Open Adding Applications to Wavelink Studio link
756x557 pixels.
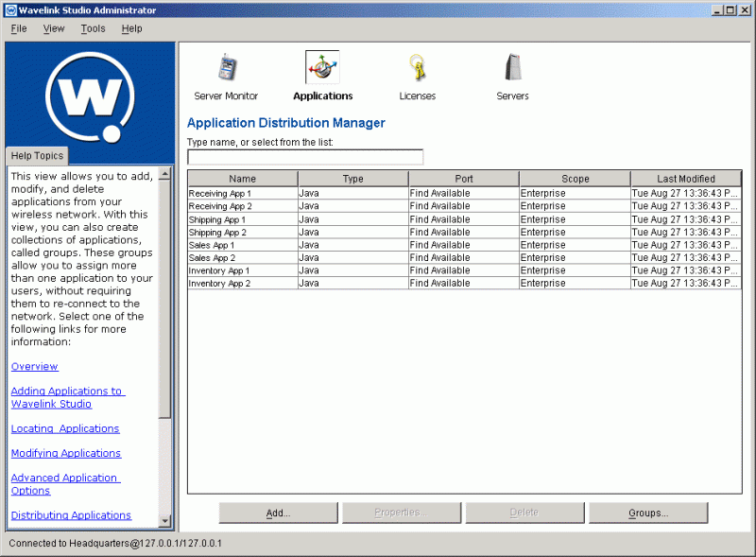(x=67, y=397)
